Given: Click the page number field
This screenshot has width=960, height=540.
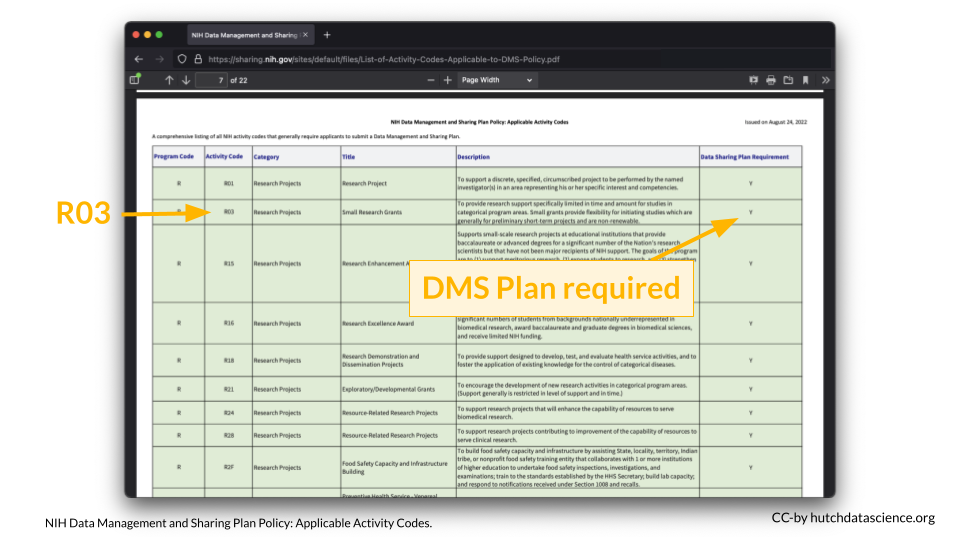Looking at the screenshot, I should click(211, 80).
